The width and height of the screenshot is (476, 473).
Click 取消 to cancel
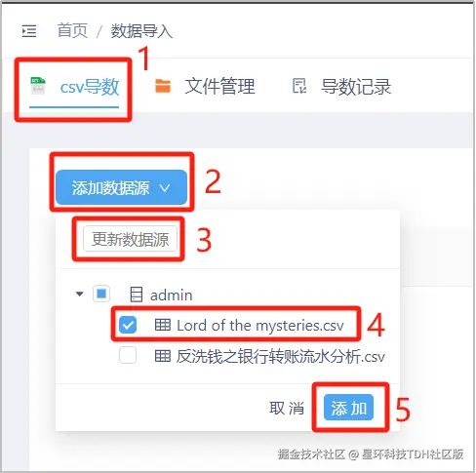click(x=287, y=408)
